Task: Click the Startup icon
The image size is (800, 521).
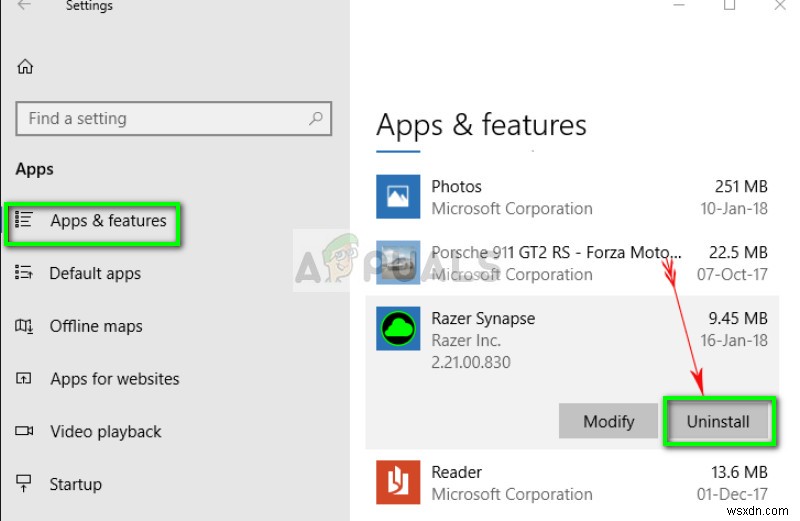Action: 23,483
